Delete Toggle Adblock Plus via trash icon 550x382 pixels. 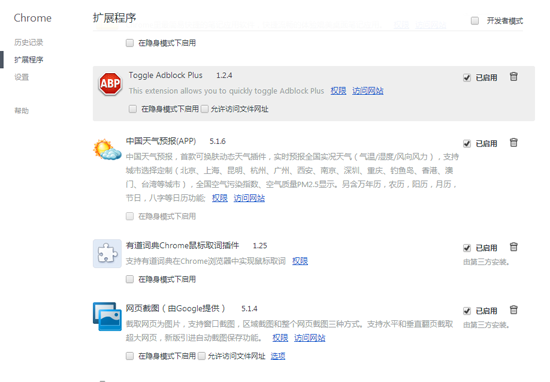point(514,76)
